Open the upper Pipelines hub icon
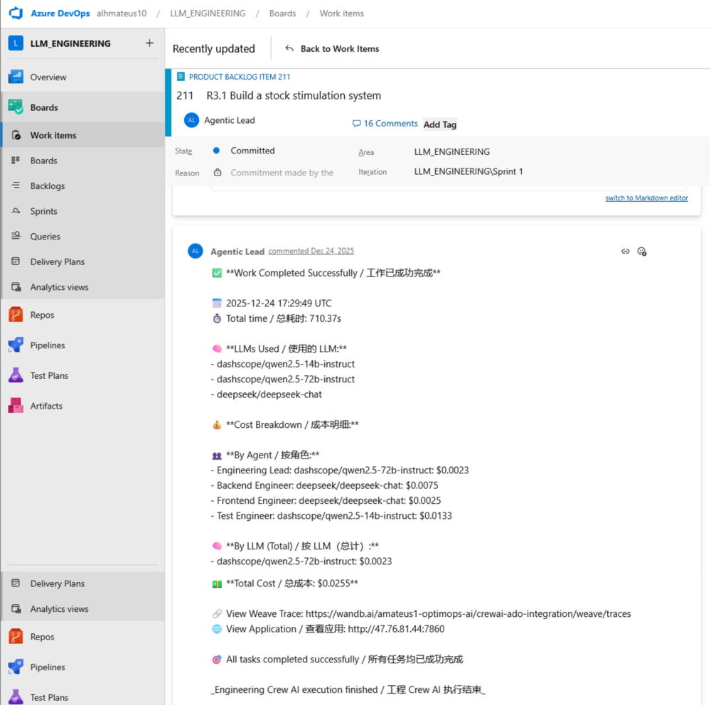728x705 pixels. coord(16,345)
